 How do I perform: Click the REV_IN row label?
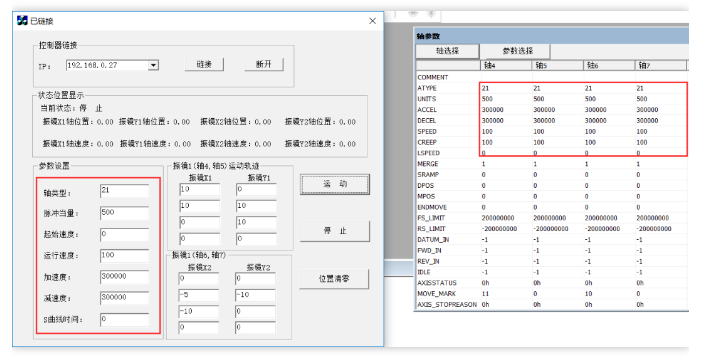428,261
